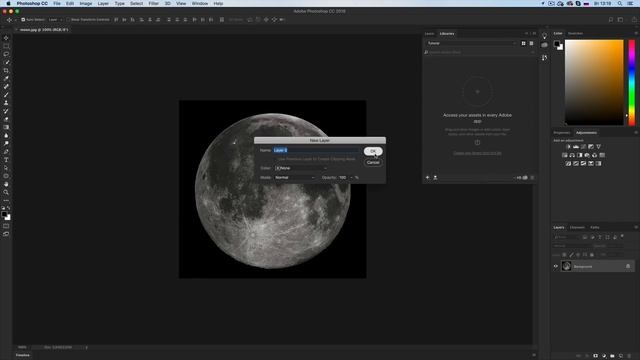Add a Levels adjustment

pos(576,147)
